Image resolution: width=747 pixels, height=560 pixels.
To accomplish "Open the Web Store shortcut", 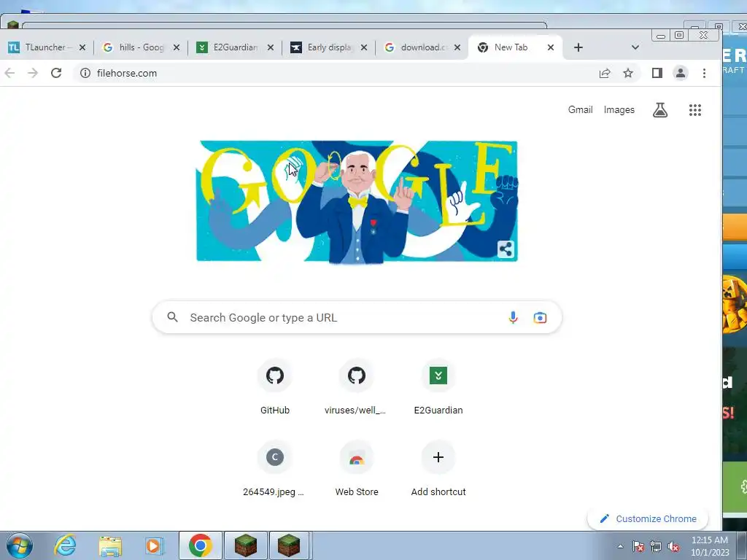I will point(356,470).
